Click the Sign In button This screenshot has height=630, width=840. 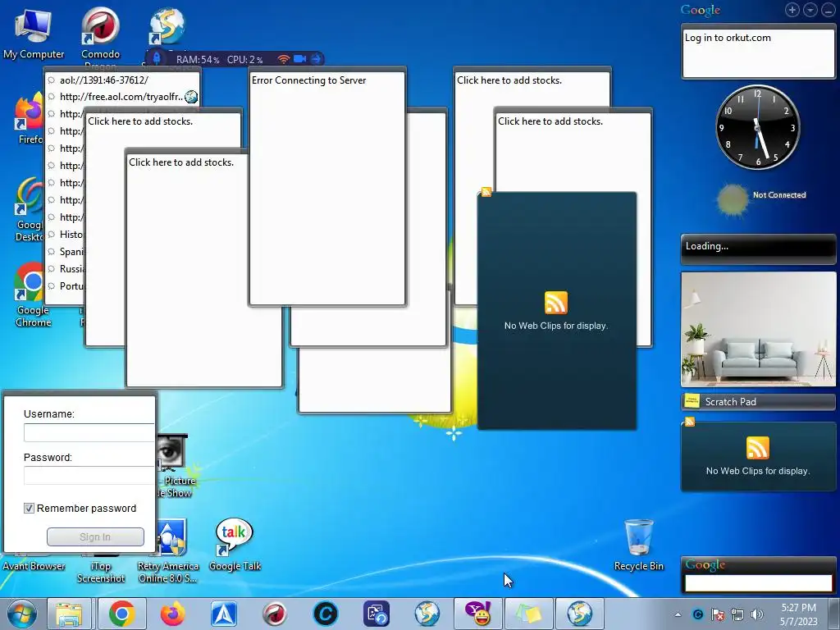pos(95,536)
